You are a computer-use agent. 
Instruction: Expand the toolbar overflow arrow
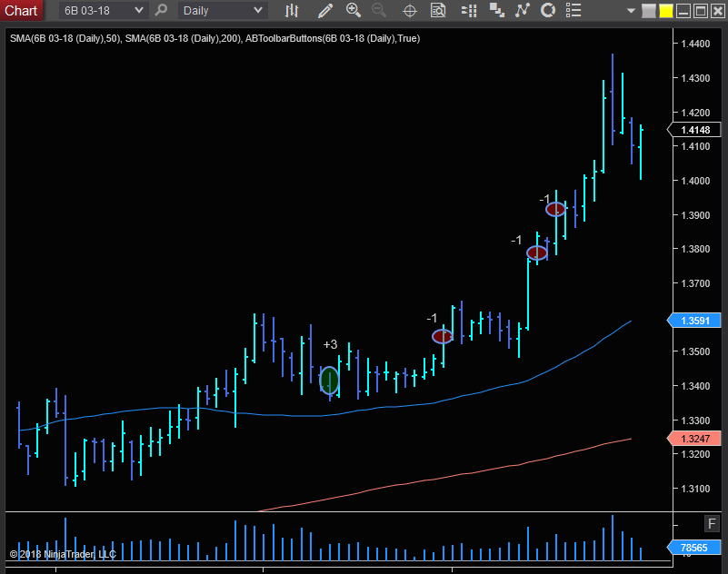[631, 11]
